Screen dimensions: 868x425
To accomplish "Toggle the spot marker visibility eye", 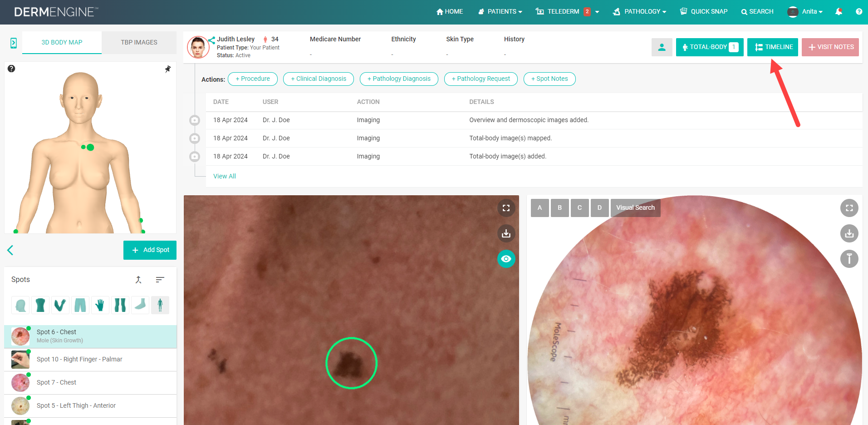I will click(506, 259).
